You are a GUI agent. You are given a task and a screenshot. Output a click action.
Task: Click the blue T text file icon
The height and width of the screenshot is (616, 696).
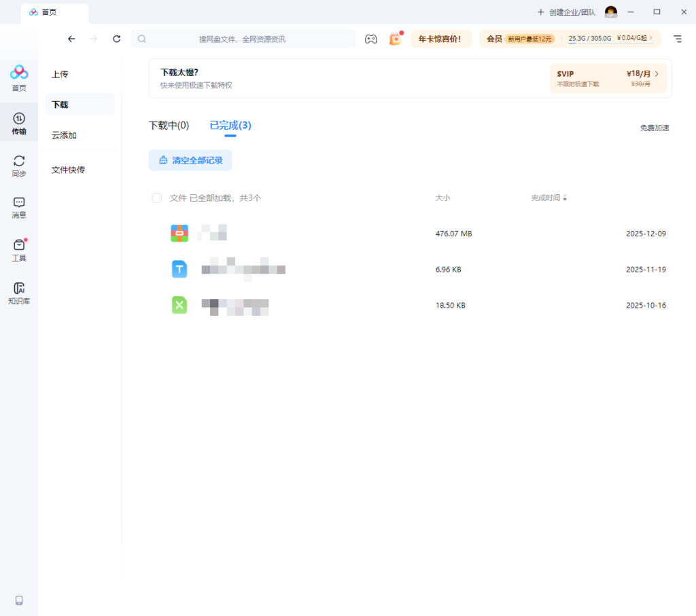(x=179, y=269)
